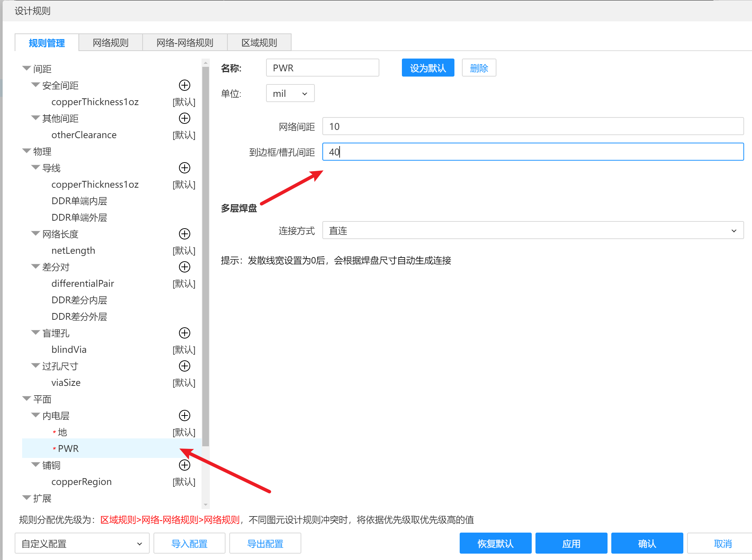Image resolution: width=752 pixels, height=560 pixels.
Task: Click plus icon beside 导线
Action: click(x=184, y=168)
